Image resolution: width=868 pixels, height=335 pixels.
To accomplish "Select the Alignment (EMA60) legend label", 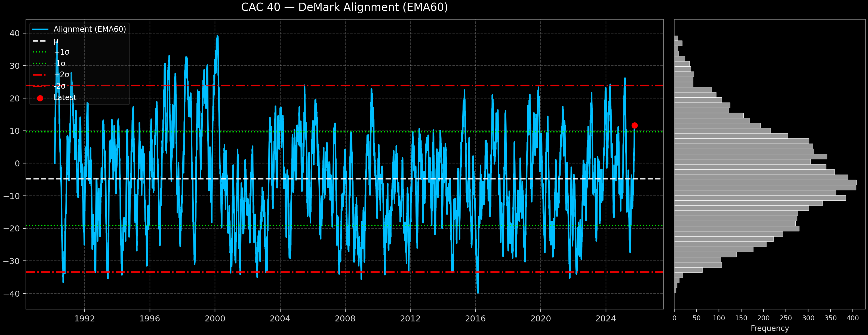I will (90, 29).
